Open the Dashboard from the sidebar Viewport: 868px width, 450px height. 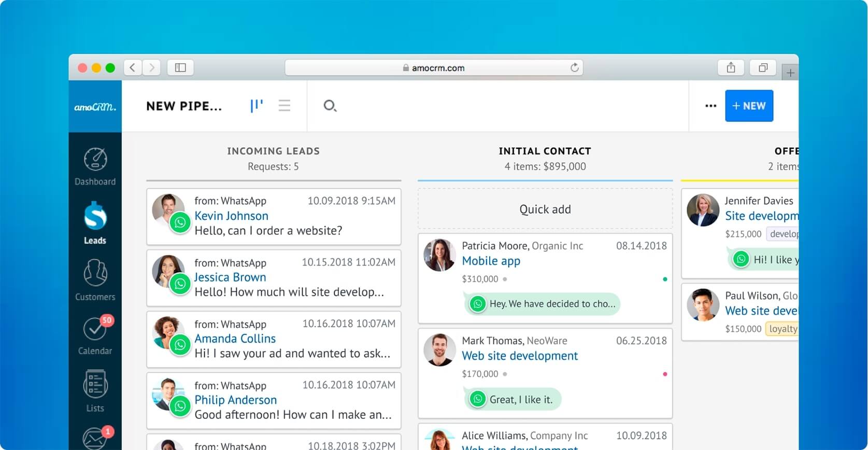(95, 166)
